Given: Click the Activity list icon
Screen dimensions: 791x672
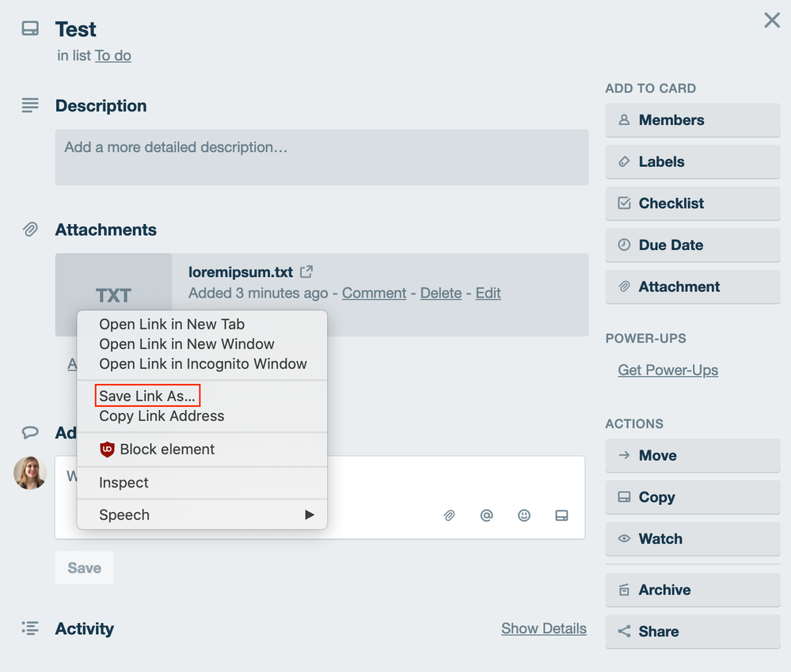Looking at the screenshot, I should coord(29,628).
